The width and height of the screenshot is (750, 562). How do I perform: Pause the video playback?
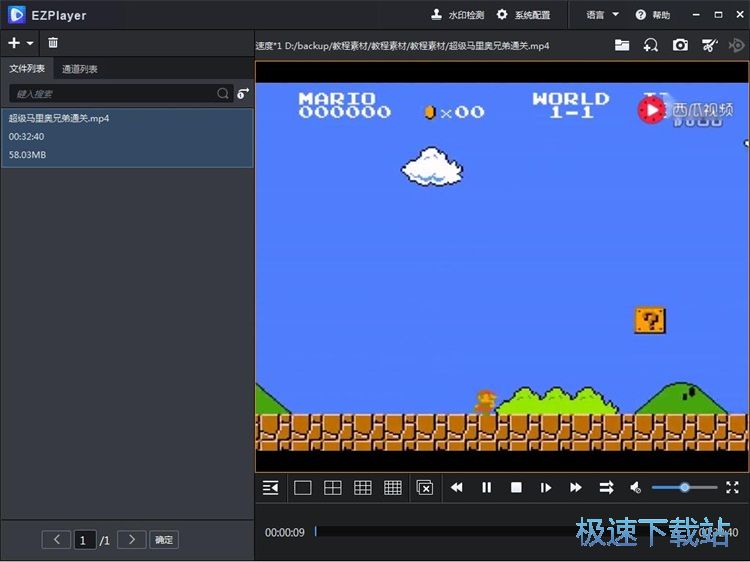click(x=487, y=488)
